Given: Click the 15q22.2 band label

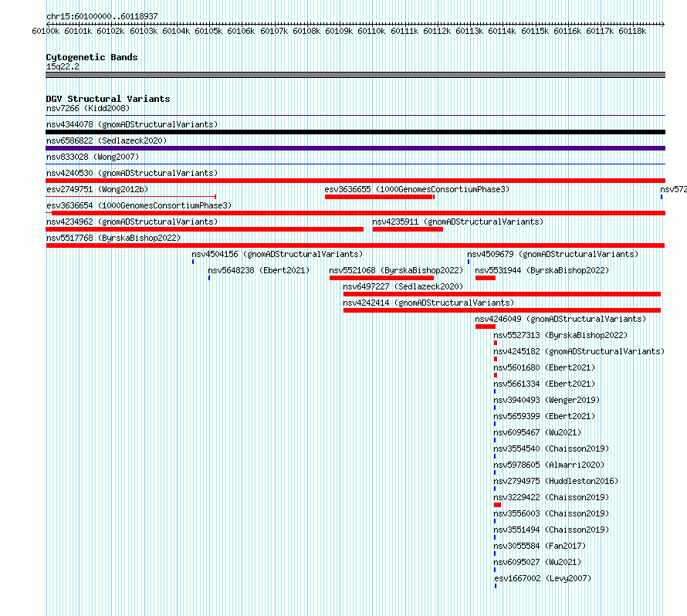Looking at the screenshot, I should (x=63, y=66).
